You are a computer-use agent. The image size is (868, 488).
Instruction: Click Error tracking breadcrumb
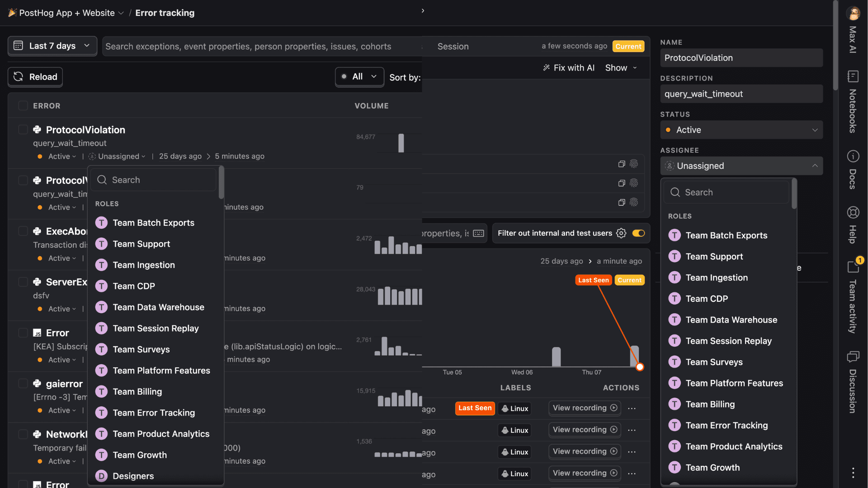coord(165,13)
